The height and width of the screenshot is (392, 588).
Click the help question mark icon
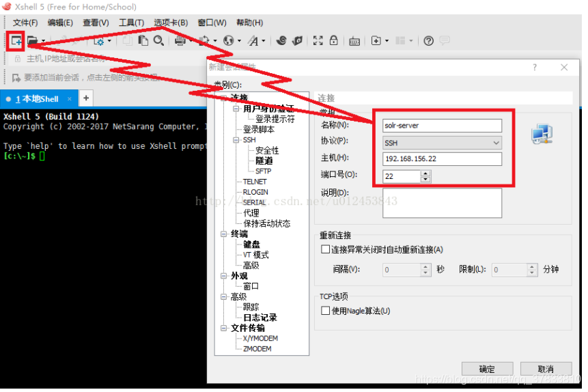point(428,40)
